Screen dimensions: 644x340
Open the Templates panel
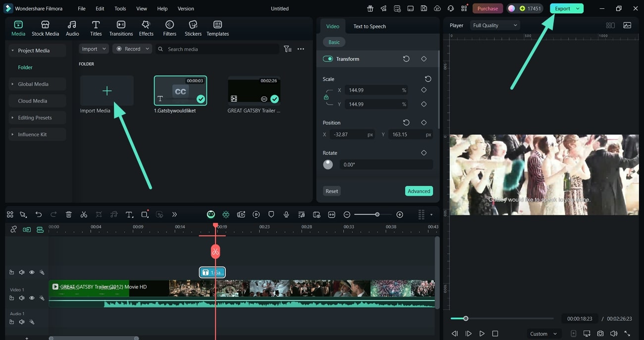point(217,28)
